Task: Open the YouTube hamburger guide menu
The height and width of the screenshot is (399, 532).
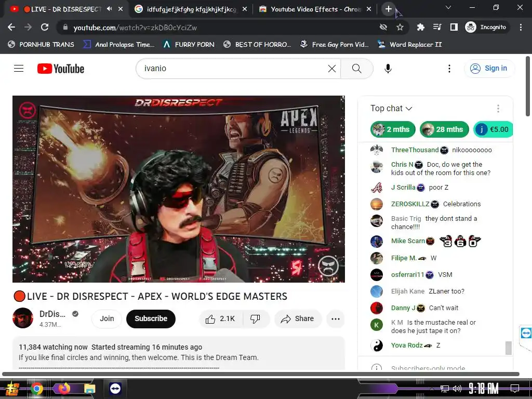Action: (19, 69)
